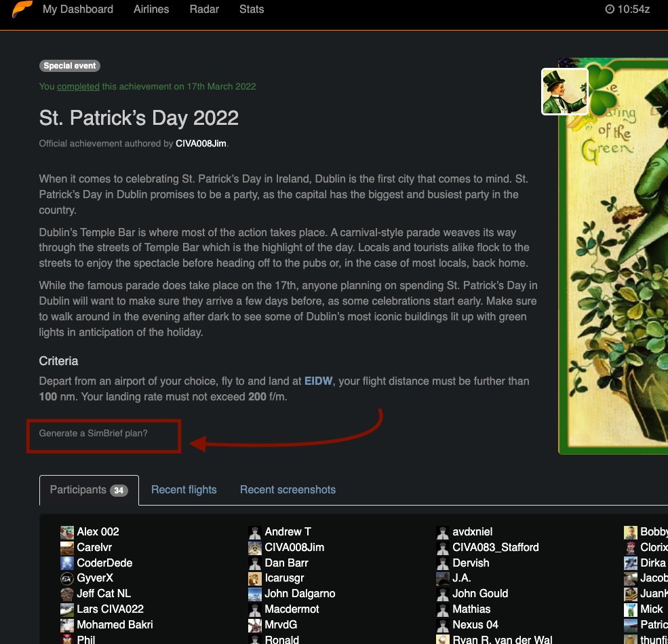Select the Participants tab
Image resolution: width=668 pixels, height=644 pixels.
(89, 490)
